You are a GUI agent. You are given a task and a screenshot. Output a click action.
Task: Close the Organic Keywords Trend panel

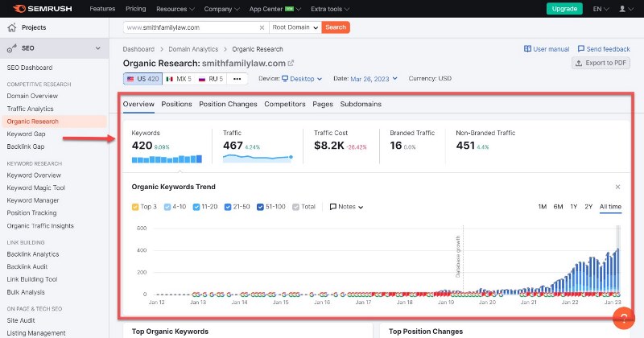click(x=617, y=187)
